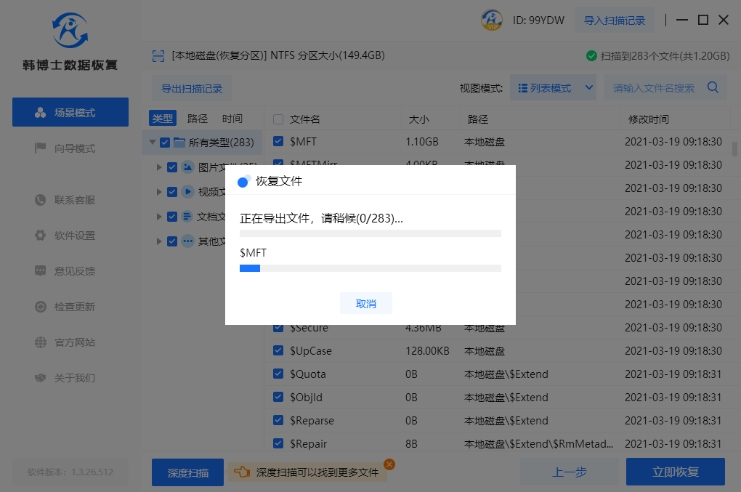
Task: Click 取消 to cancel the file export
Action: (365, 303)
